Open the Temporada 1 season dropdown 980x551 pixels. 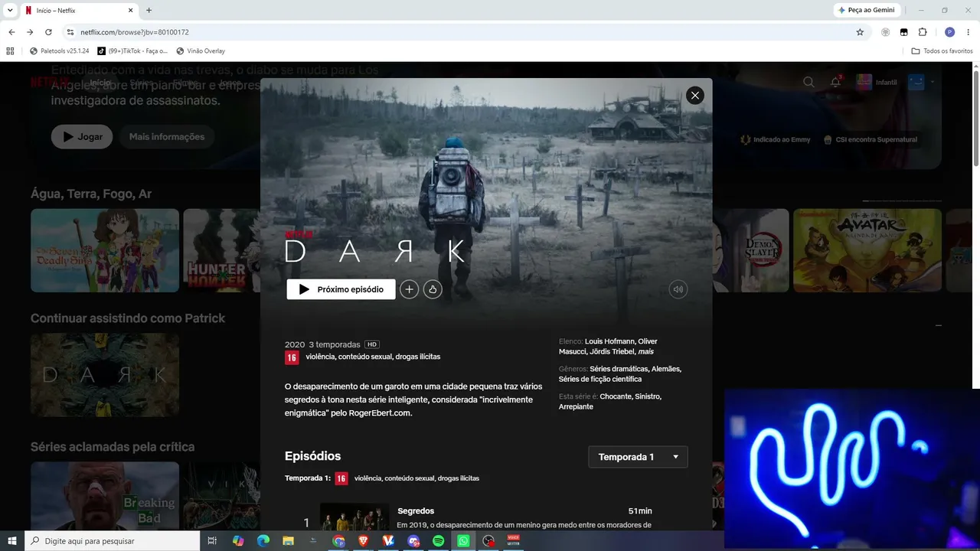click(638, 457)
